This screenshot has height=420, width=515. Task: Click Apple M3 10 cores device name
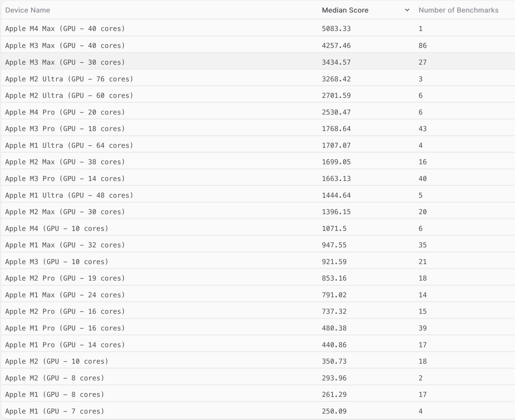(57, 262)
